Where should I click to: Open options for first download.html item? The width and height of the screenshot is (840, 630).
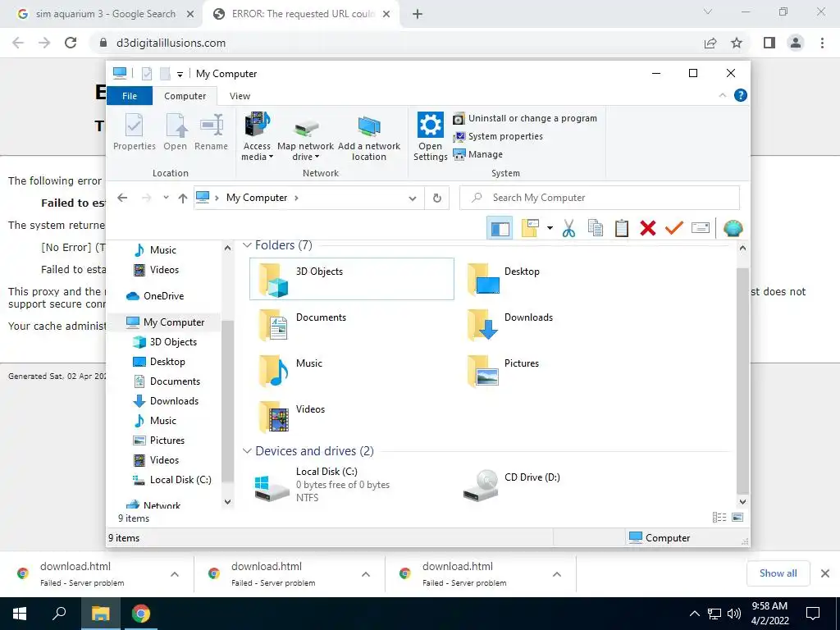[175, 574]
